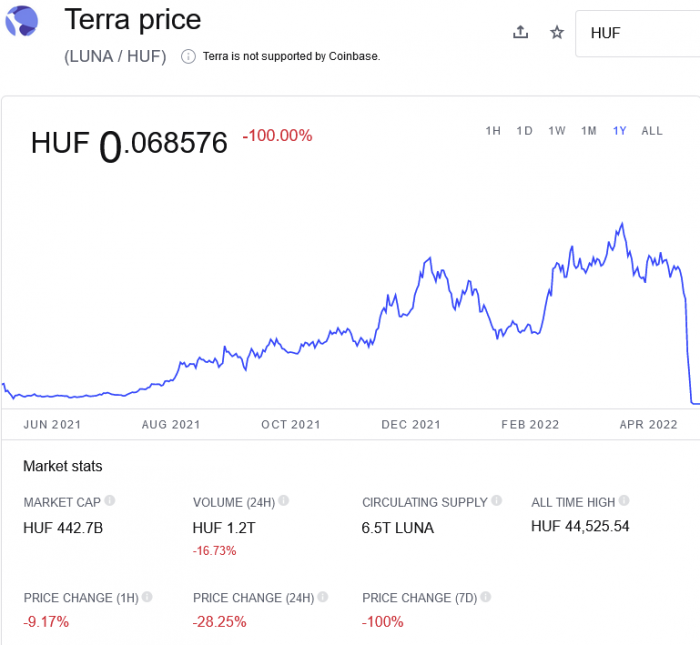The image size is (700, 645).
Task: Switch chart to 1D range
Action: [524, 131]
